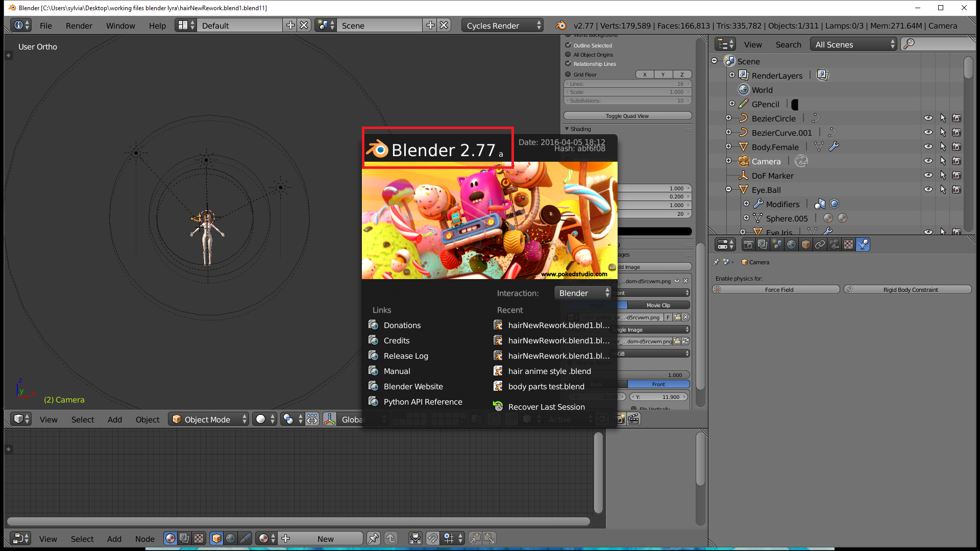Expand the Body.Female tree item
The height and width of the screenshot is (551, 980).
click(x=728, y=146)
